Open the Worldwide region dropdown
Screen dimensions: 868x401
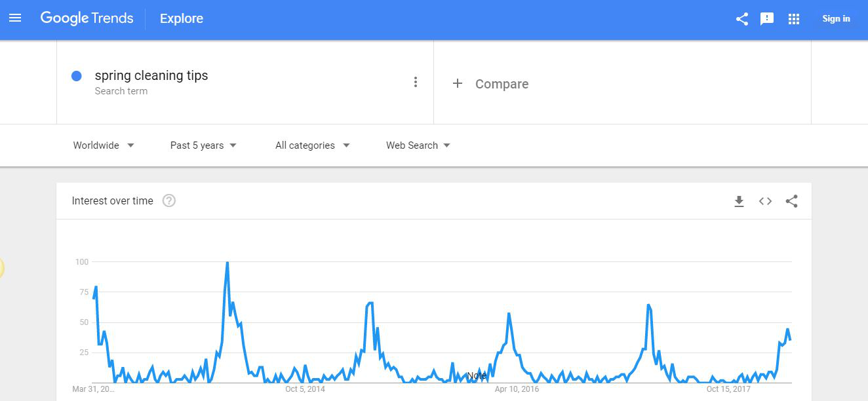(103, 145)
